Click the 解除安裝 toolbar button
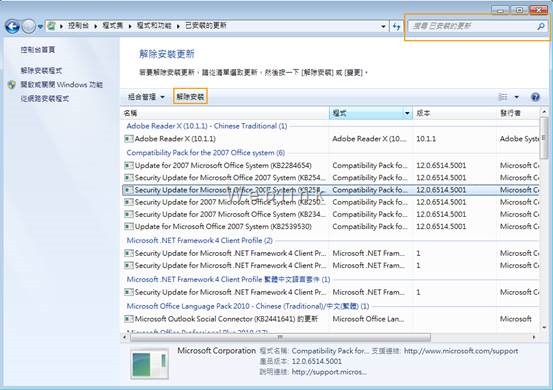The image size is (553, 390). click(190, 96)
